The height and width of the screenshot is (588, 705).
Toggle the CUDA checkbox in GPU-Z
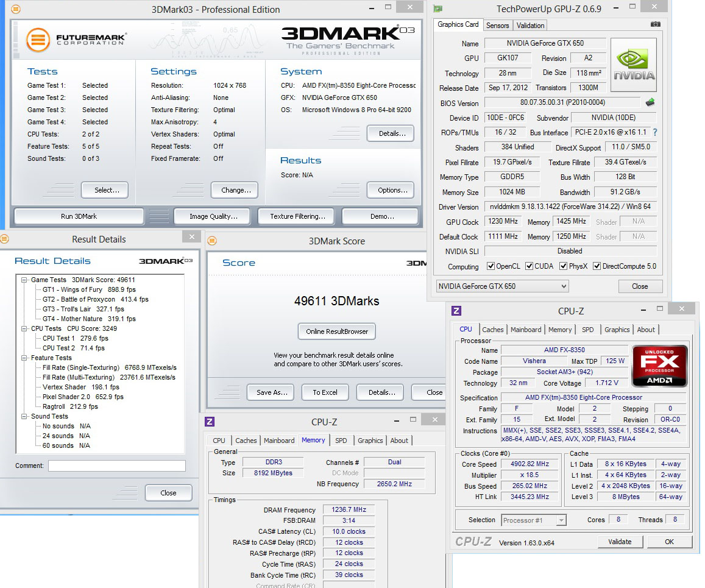point(529,266)
